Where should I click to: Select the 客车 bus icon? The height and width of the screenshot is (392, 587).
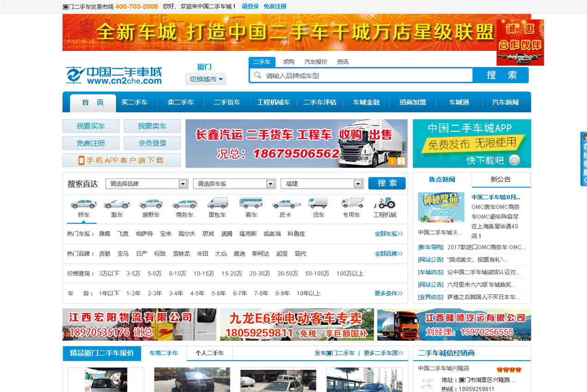251,203
